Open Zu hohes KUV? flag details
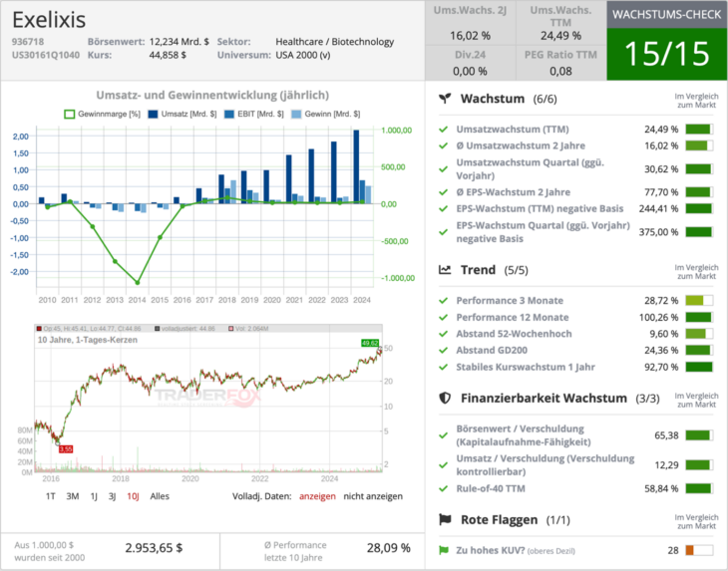728x571 pixels. [x=516, y=551]
